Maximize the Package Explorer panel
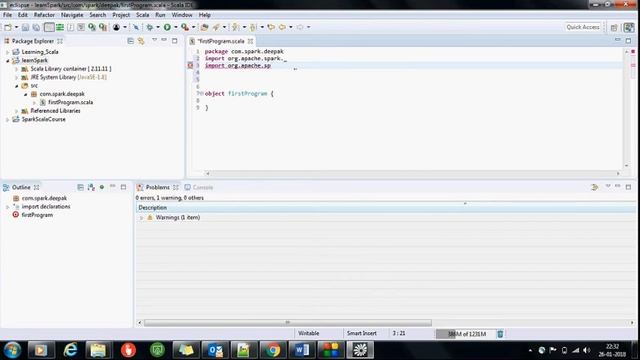The width and height of the screenshot is (640, 360). pos(175,41)
